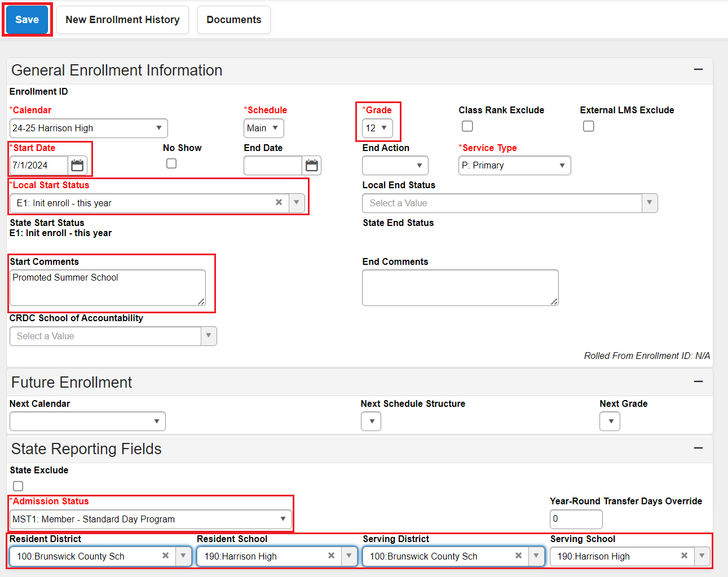Expand the Resident District dropdown arrow
728x577 pixels.
[x=183, y=556]
